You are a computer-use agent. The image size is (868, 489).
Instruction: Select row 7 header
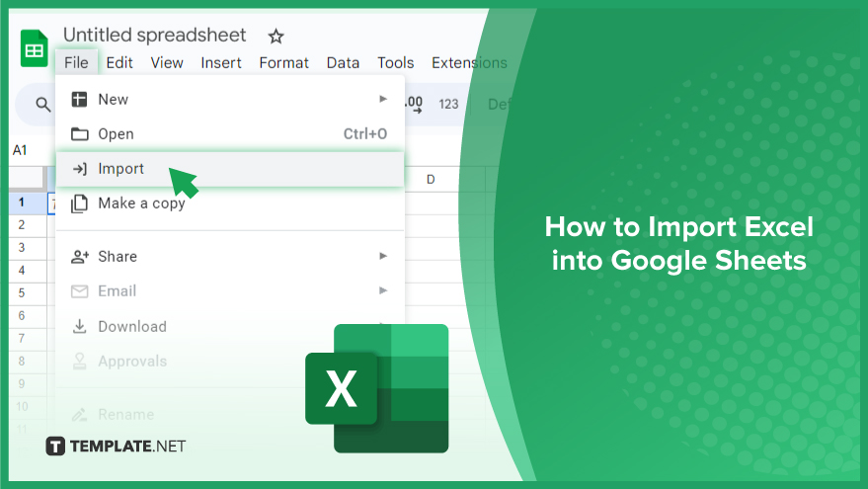click(22, 339)
